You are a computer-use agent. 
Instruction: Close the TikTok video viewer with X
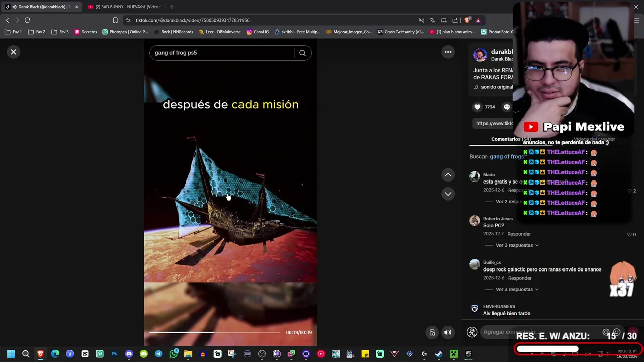pos(14,52)
